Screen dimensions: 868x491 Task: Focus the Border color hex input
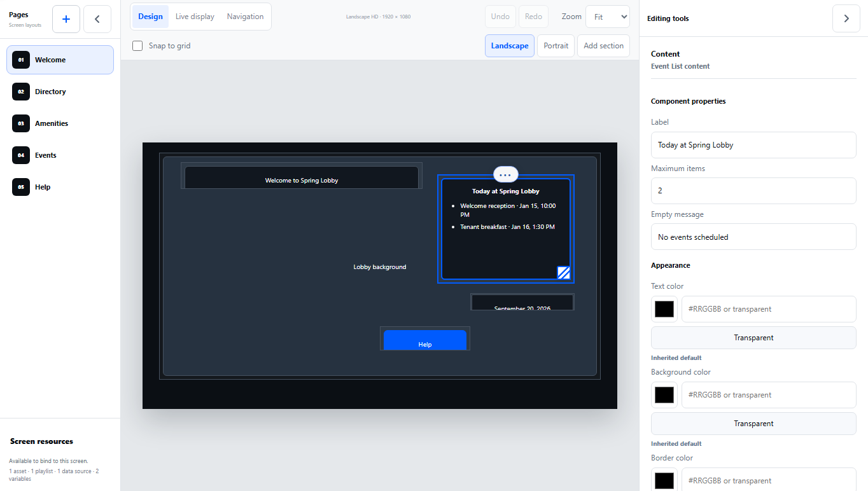click(769, 481)
